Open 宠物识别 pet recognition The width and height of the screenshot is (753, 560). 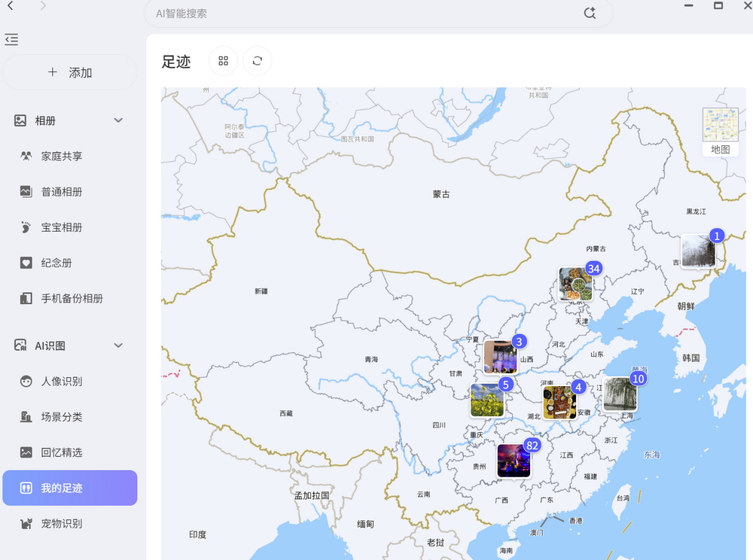point(62,524)
